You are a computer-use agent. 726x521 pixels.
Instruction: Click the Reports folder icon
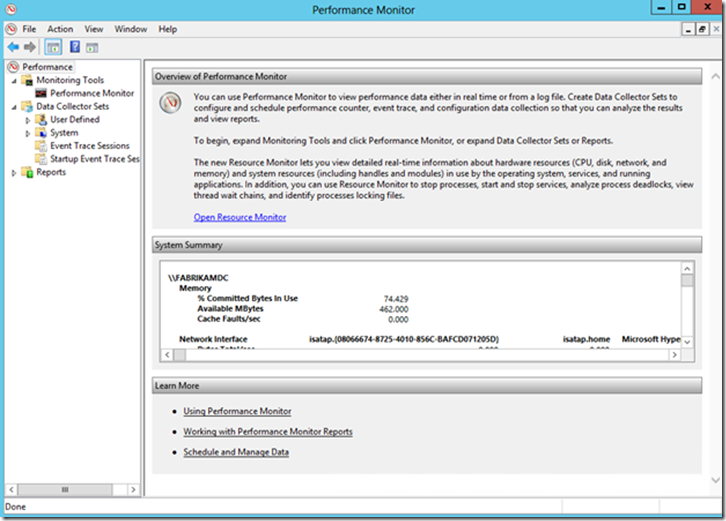28,172
